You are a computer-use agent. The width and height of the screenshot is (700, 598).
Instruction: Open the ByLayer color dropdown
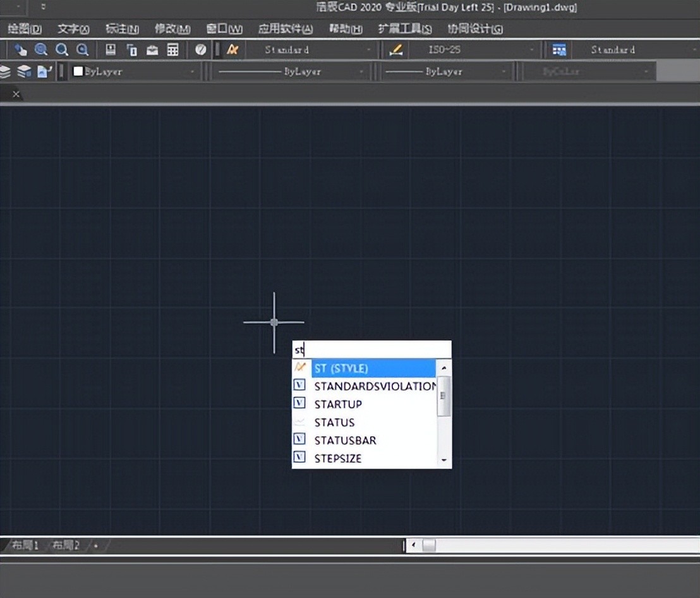193,72
